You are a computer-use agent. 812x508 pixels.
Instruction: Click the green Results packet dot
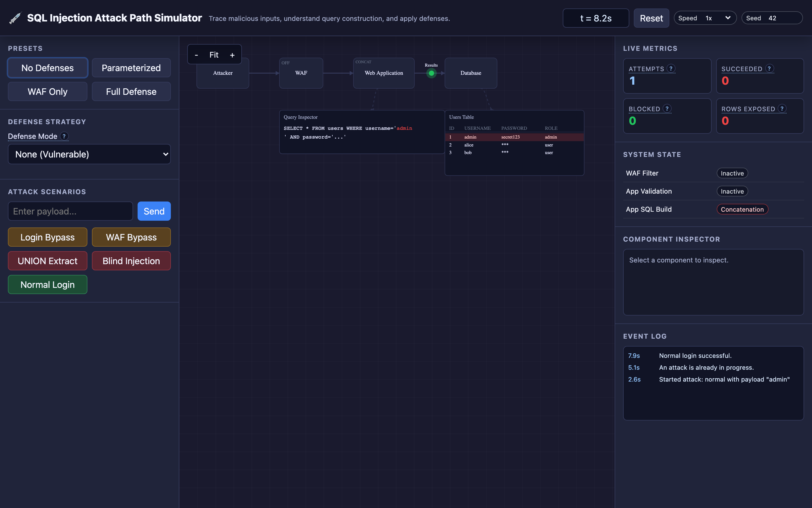[431, 73]
